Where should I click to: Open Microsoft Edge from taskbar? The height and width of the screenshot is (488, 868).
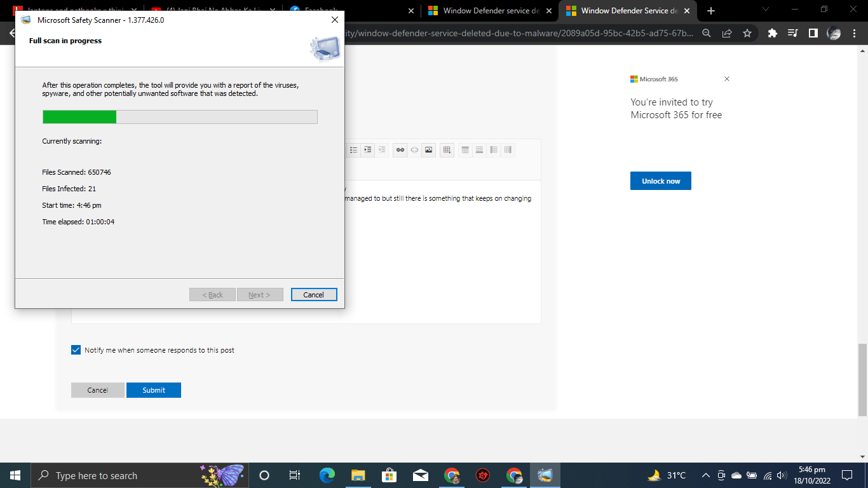coord(327,475)
